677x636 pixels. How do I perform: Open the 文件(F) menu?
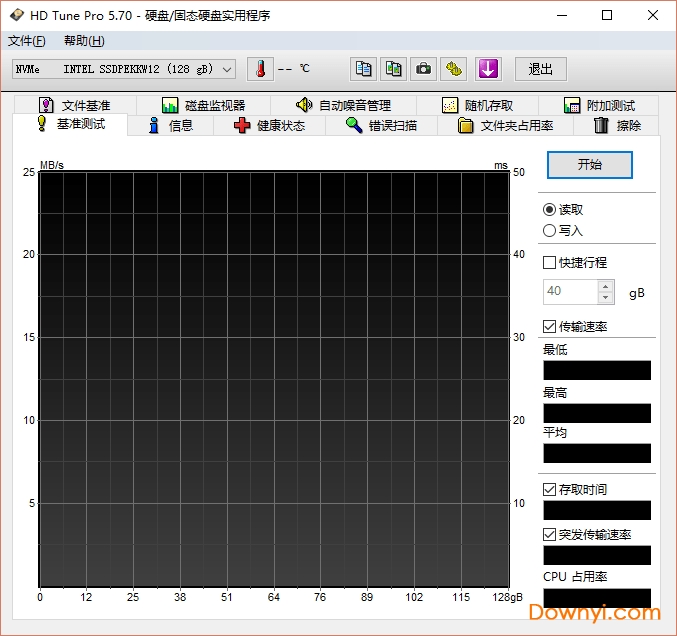tap(26, 41)
